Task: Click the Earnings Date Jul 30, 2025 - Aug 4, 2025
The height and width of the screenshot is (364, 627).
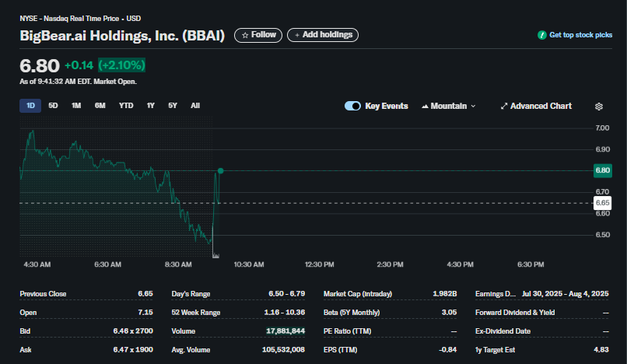Action: coord(565,293)
